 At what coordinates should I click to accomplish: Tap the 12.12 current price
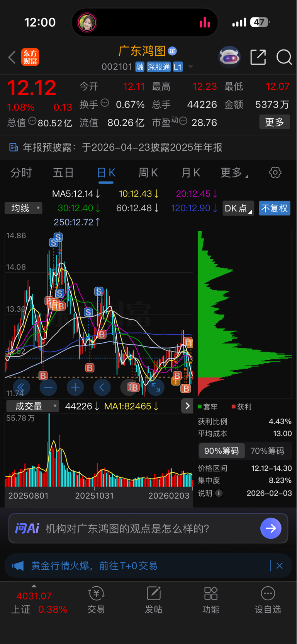click(x=32, y=88)
